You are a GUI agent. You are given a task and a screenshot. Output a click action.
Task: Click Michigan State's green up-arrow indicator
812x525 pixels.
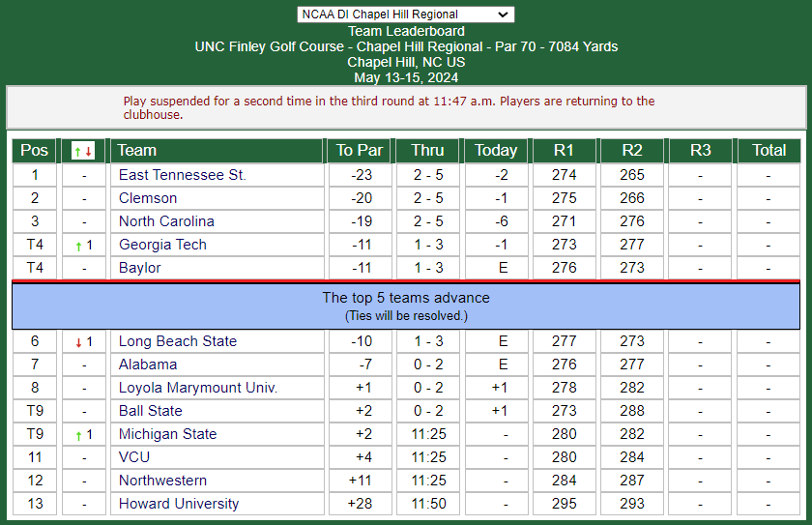(78, 435)
